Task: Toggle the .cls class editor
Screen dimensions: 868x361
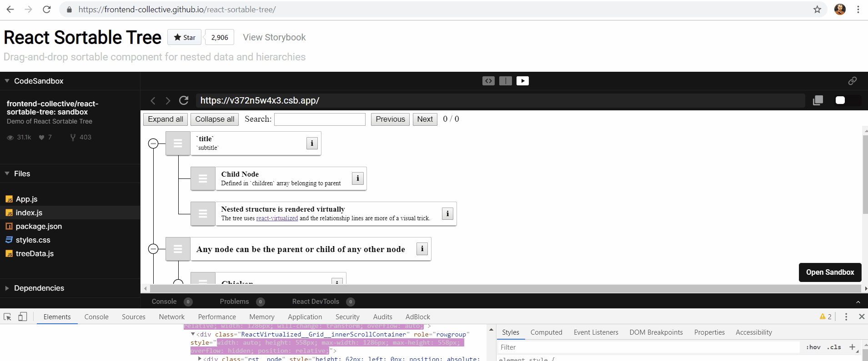Action: pyautogui.click(x=834, y=347)
